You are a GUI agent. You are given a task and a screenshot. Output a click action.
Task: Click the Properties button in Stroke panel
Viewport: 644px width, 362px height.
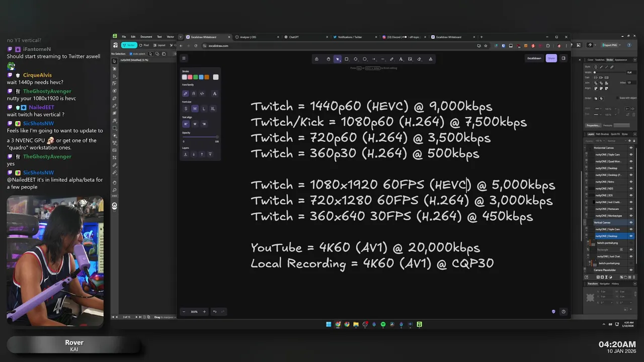click(x=593, y=125)
